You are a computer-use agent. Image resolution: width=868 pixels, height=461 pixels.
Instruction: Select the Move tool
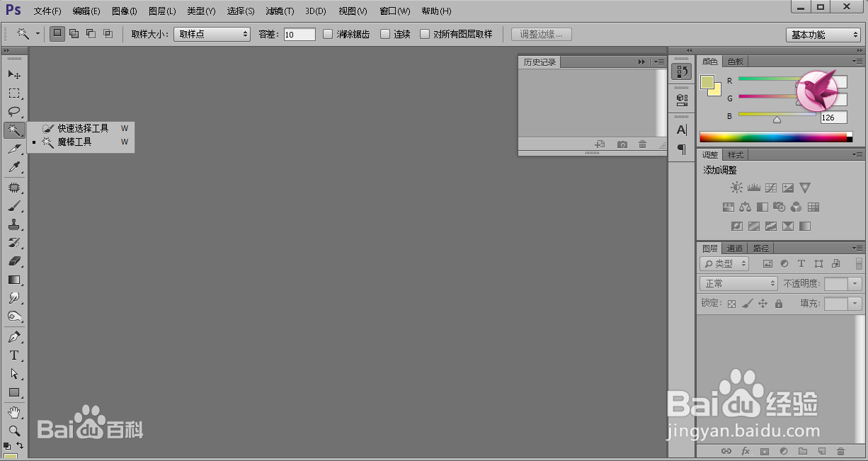tap(14, 74)
